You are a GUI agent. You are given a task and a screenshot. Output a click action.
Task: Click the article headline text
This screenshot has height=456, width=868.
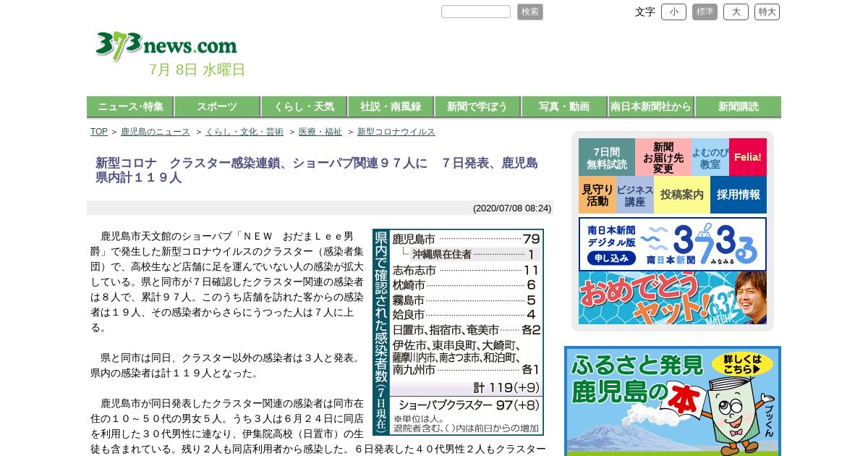point(317,170)
